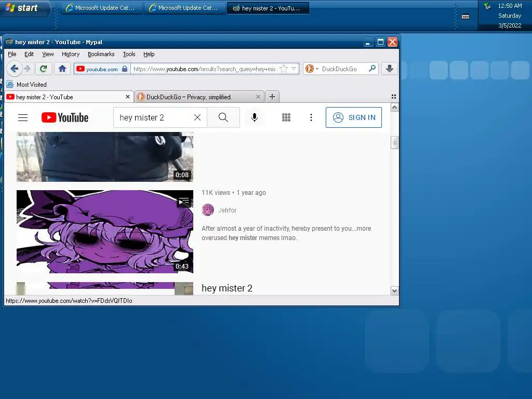
Task: Open a new tab with plus button
Action: click(272, 97)
